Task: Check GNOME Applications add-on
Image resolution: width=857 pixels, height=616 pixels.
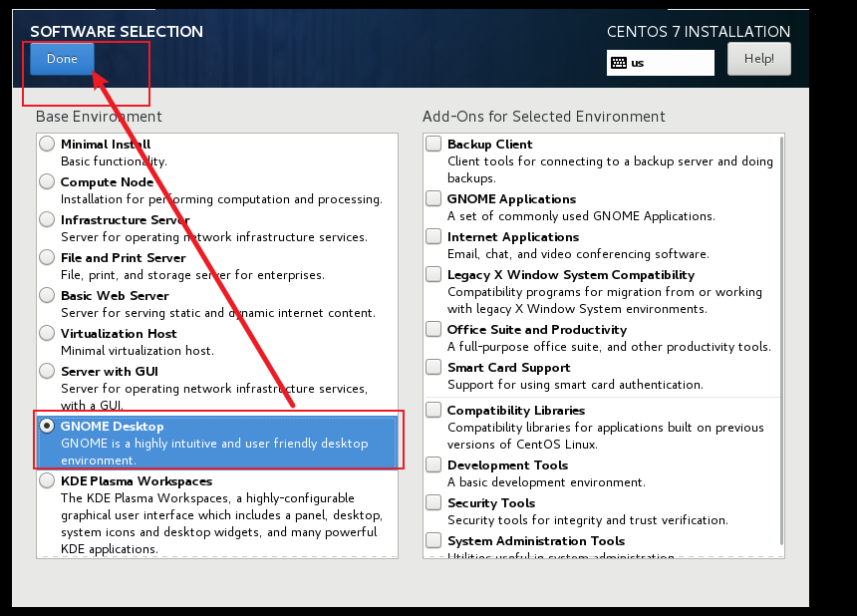Action: click(433, 198)
